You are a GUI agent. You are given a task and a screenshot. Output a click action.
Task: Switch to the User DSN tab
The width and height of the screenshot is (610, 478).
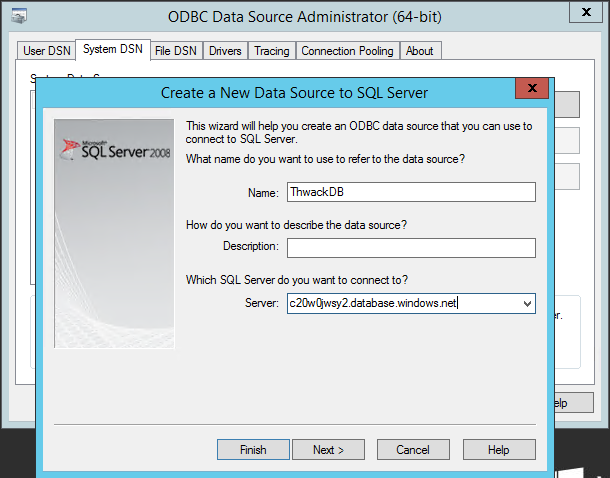coord(46,51)
